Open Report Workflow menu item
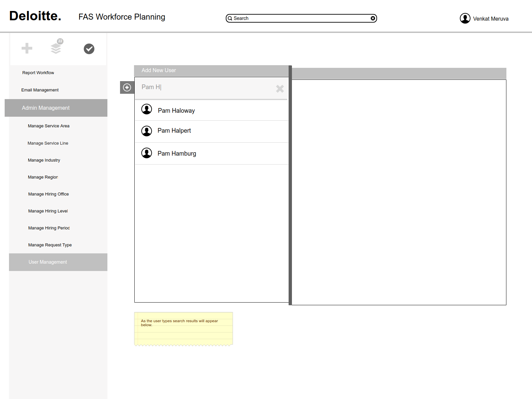 tap(38, 73)
